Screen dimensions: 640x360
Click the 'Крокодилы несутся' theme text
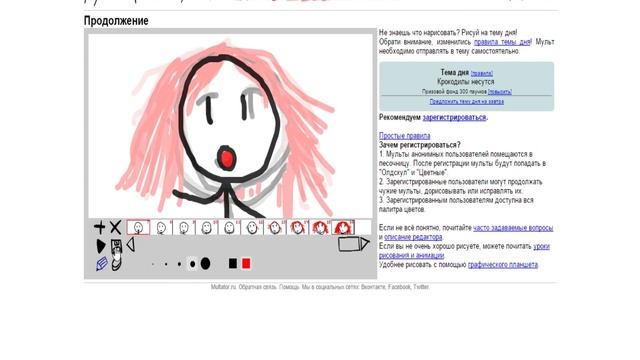click(x=466, y=82)
